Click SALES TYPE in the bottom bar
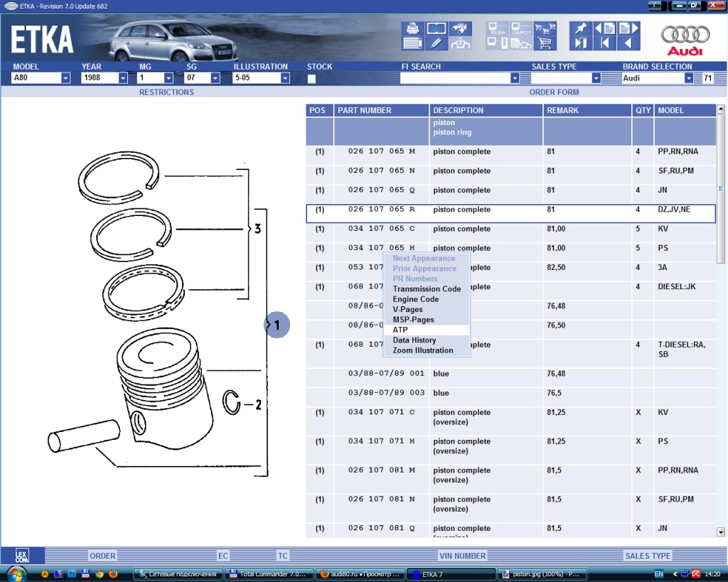 point(648,556)
